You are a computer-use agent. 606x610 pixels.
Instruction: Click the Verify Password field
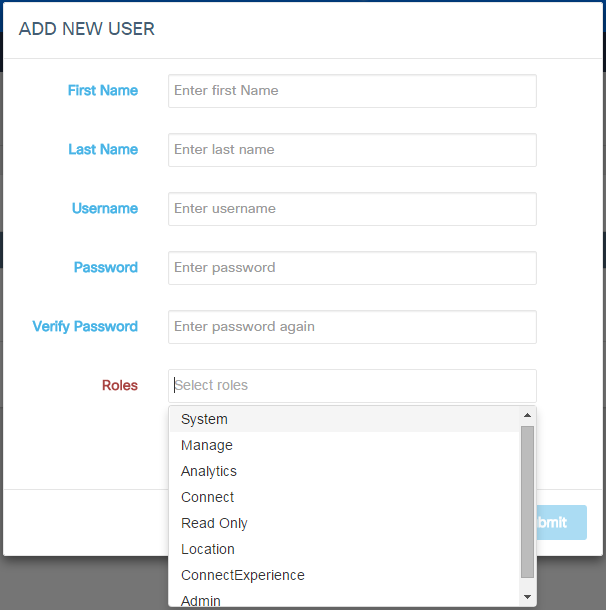(352, 326)
